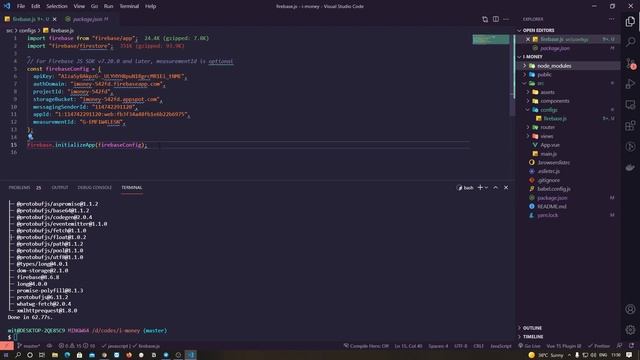Open the File menu
Viewport: 640px width, 360px height.
tap(21, 6)
